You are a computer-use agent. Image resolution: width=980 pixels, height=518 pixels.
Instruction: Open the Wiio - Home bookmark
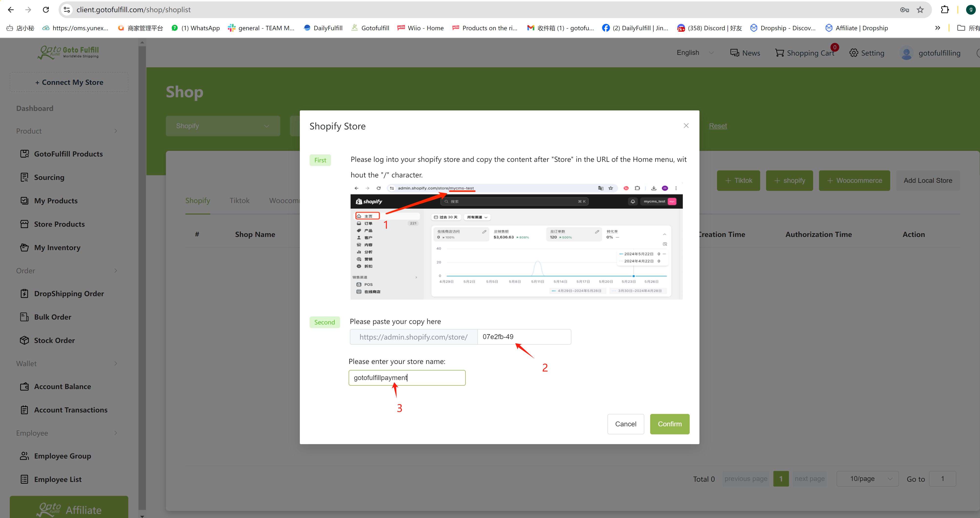coord(420,28)
